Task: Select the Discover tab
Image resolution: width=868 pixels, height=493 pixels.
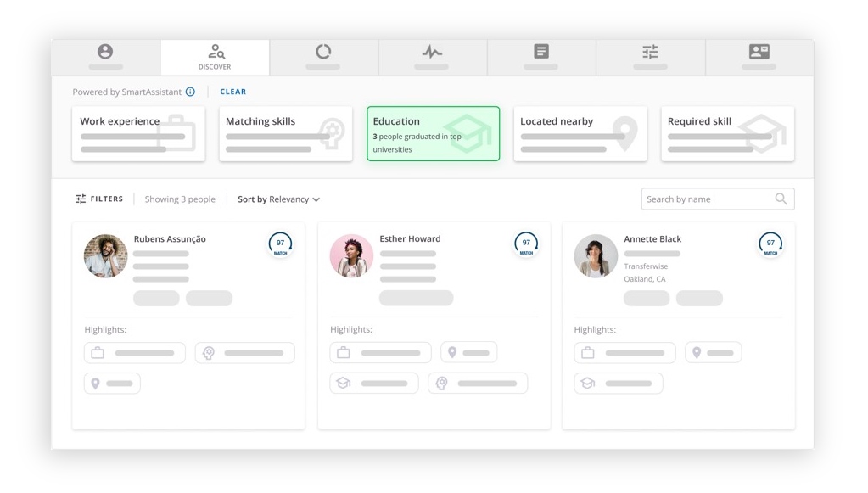Action: pyautogui.click(x=215, y=57)
